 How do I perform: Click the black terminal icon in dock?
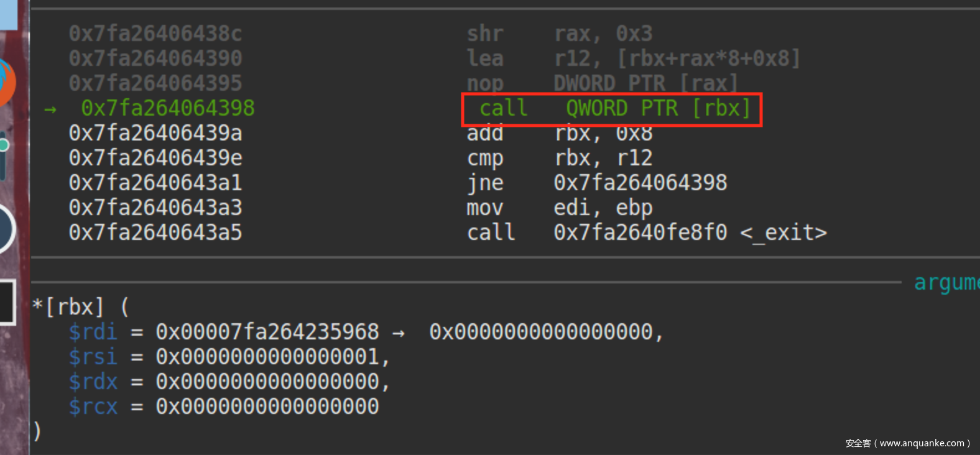7,302
